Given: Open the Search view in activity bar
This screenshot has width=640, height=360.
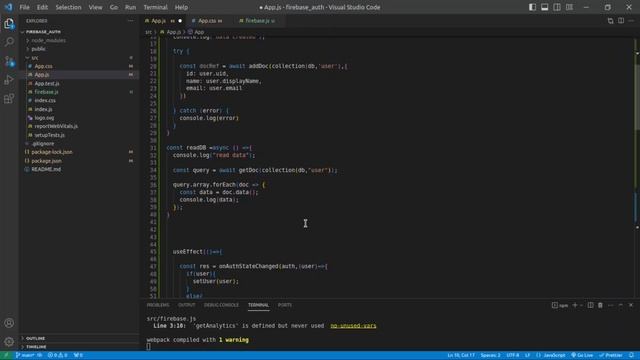Looking at the screenshot, I should point(9,42).
